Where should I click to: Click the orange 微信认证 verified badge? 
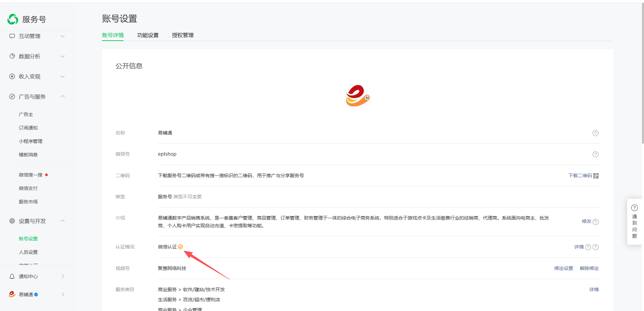point(180,247)
